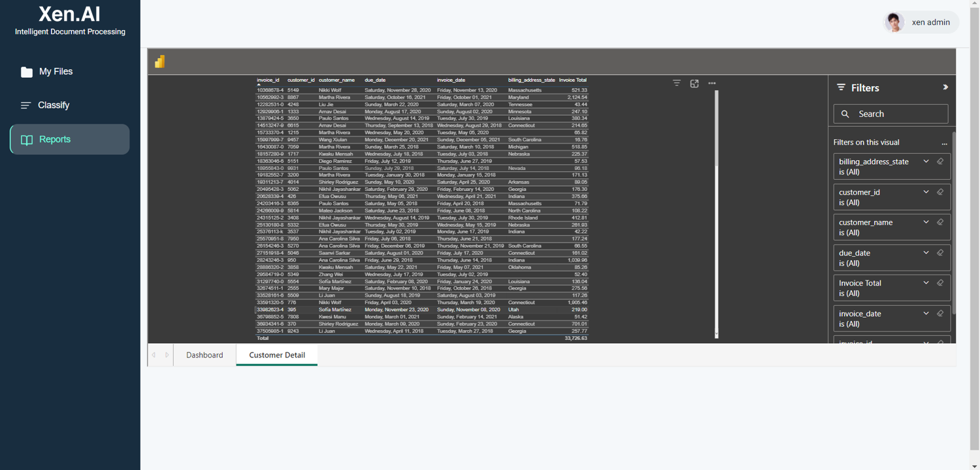
Task: Erase the customer_id filter selection
Action: (940, 192)
